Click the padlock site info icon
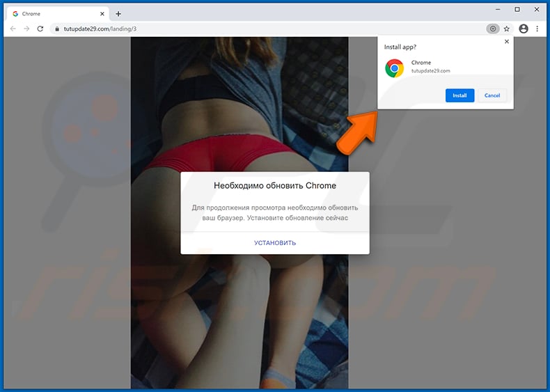Viewport: 550px width, 392px height. (x=57, y=29)
